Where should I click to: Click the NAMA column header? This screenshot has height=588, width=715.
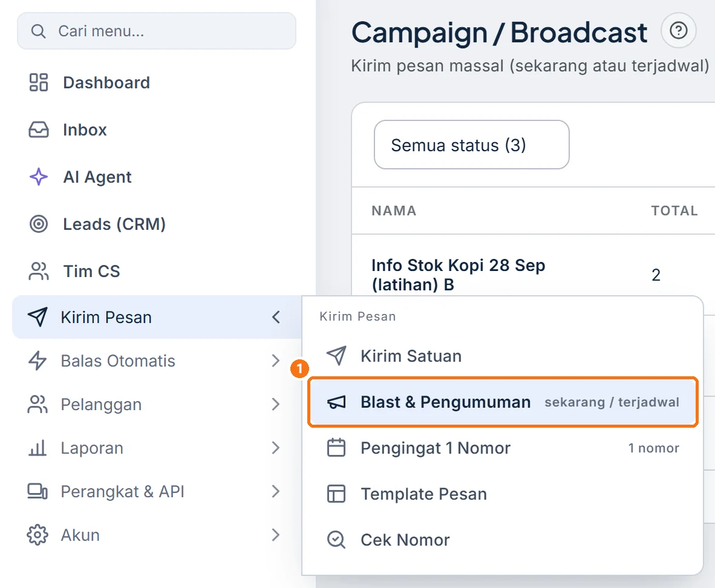pos(394,211)
